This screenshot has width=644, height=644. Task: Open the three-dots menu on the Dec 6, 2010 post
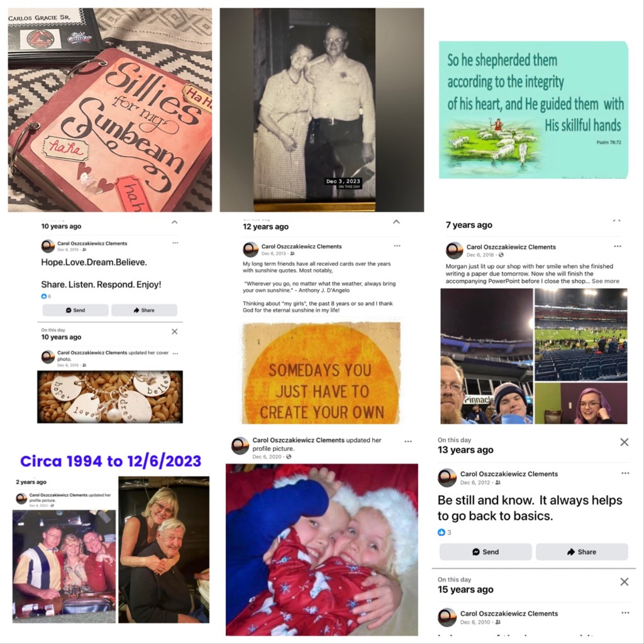coord(625,613)
